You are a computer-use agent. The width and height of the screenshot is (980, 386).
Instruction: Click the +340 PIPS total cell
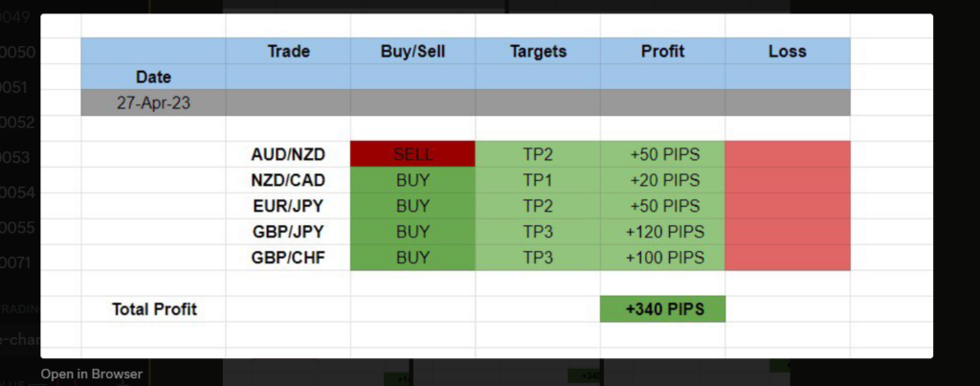[x=662, y=309]
